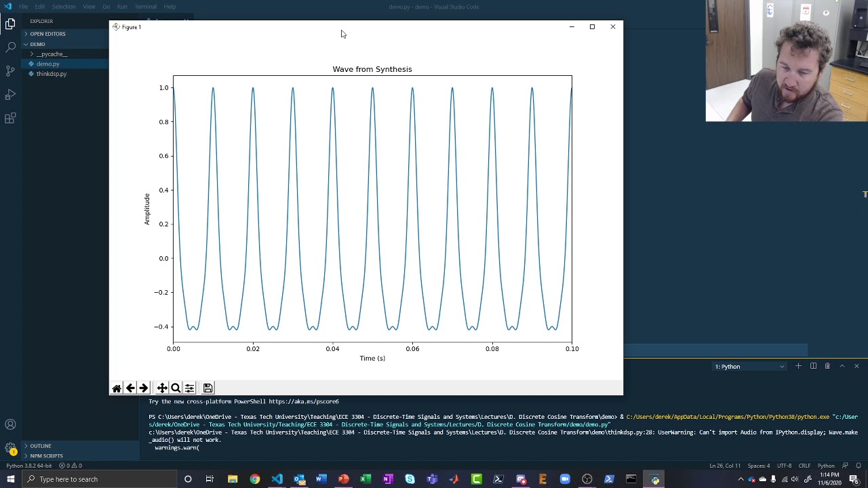Viewport: 868px width, 488px height.
Task: Open Cortana circle on taskbar
Action: coord(188,479)
